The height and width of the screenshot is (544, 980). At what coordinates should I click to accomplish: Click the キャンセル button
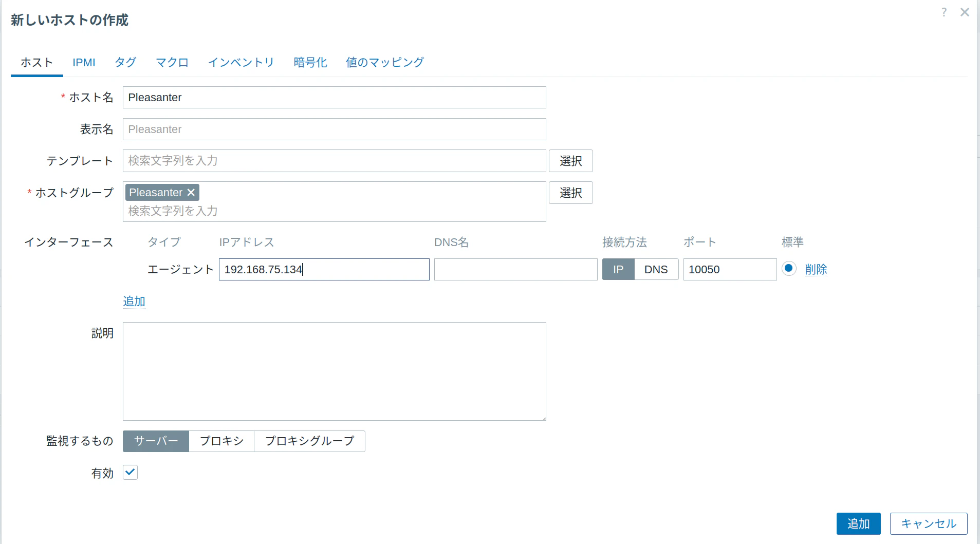click(x=929, y=524)
